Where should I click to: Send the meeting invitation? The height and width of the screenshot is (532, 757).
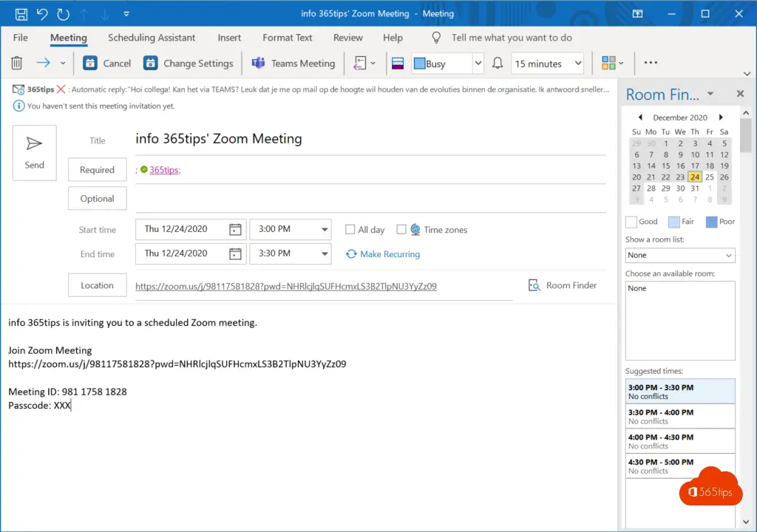(x=35, y=153)
